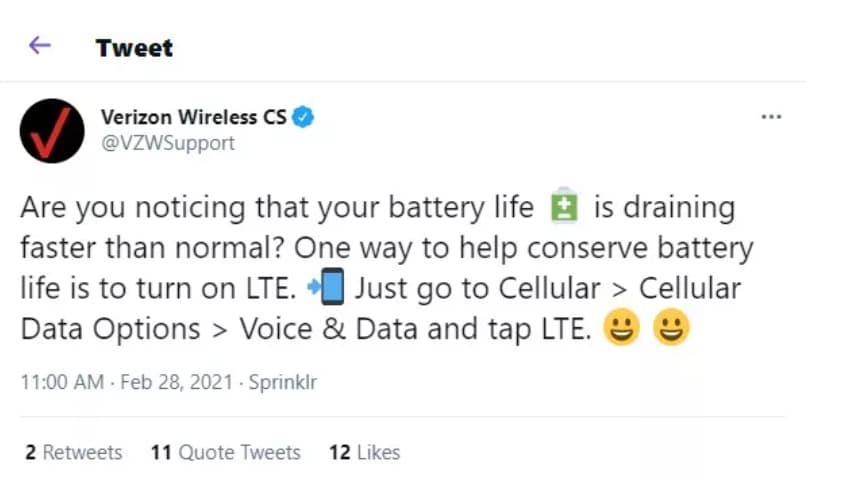
Task: Open the Verizon Wireless CS profile name
Action: coord(193,117)
